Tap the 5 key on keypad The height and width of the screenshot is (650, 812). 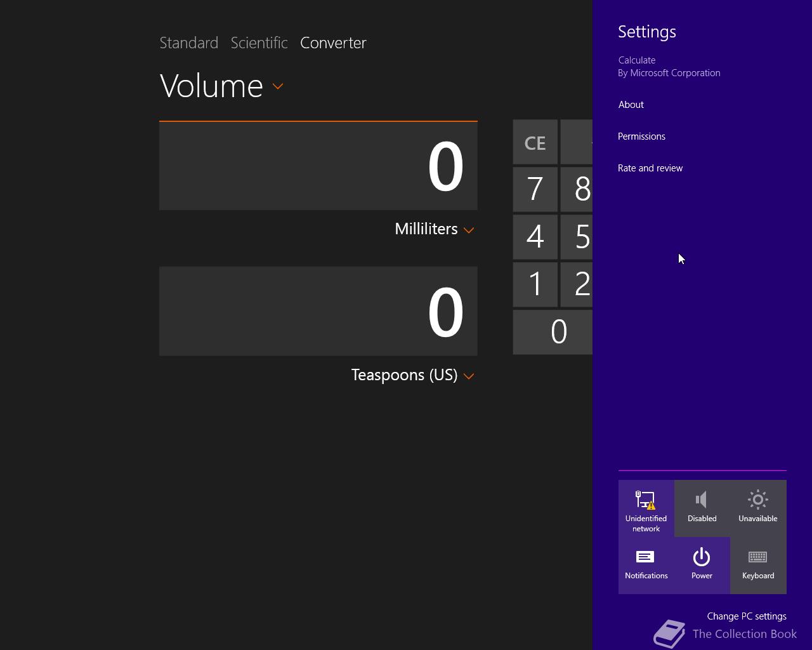point(577,237)
